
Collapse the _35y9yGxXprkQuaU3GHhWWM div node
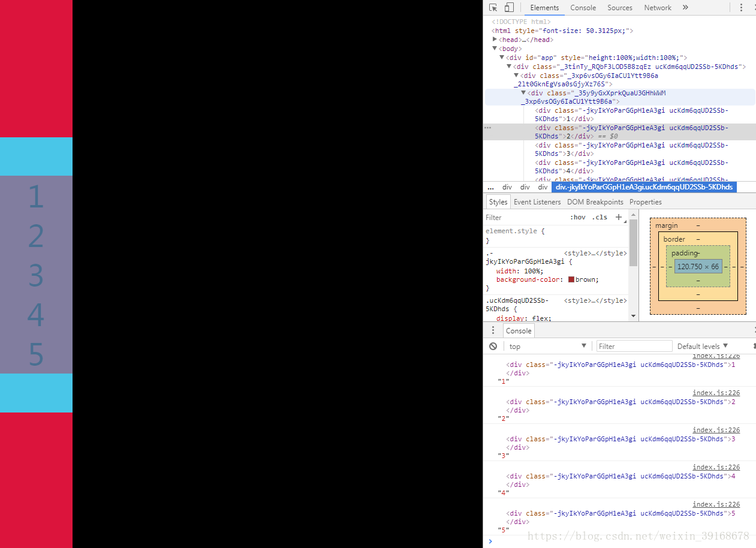point(524,93)
